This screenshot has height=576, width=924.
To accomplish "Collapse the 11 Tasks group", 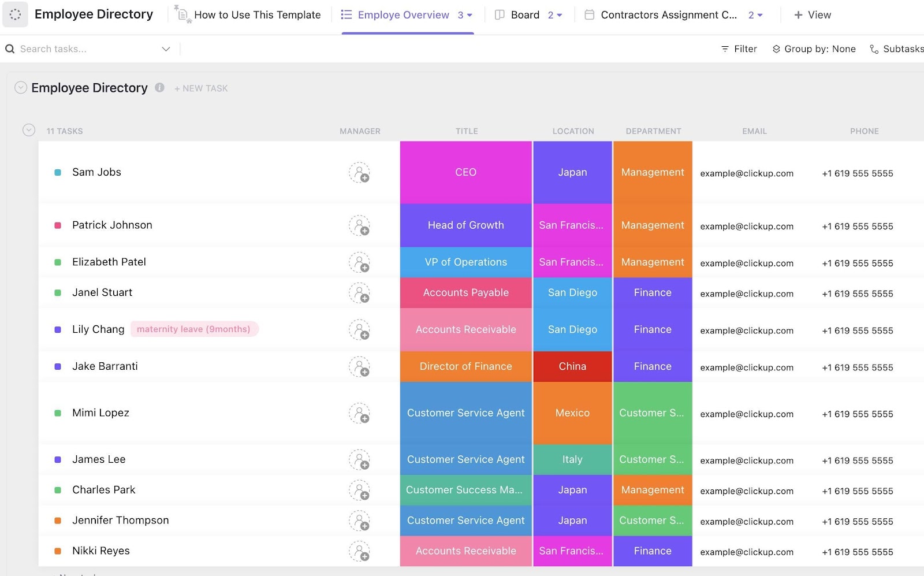I will click(x=29, y=131).
